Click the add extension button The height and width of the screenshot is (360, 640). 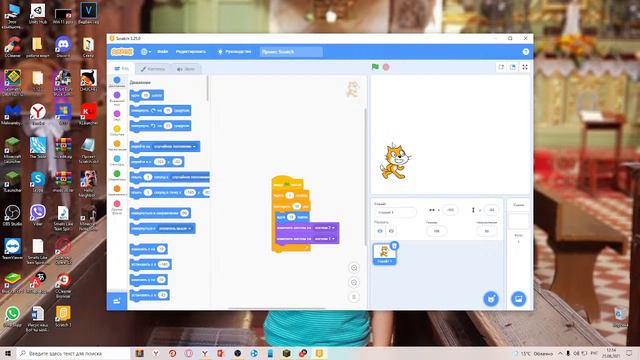pos(117,301)
